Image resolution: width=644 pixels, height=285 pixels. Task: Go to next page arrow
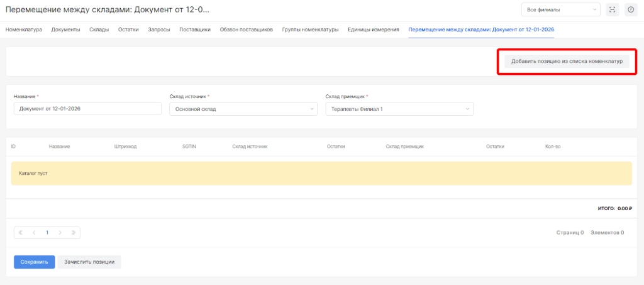coord(60,233)
